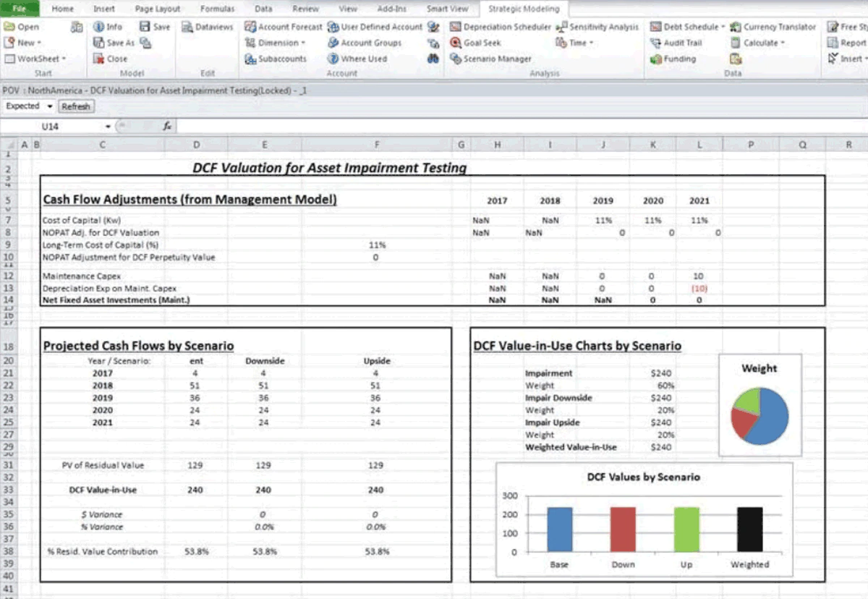Click the Where Used icon
Screen dimensions: 868x599
333,59
